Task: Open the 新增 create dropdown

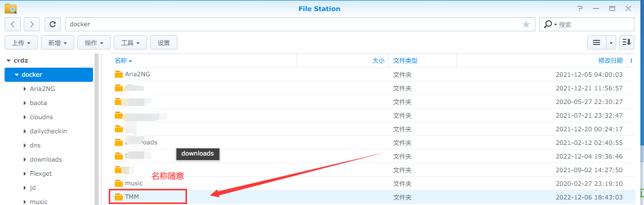Action: [x=57, y=43]
